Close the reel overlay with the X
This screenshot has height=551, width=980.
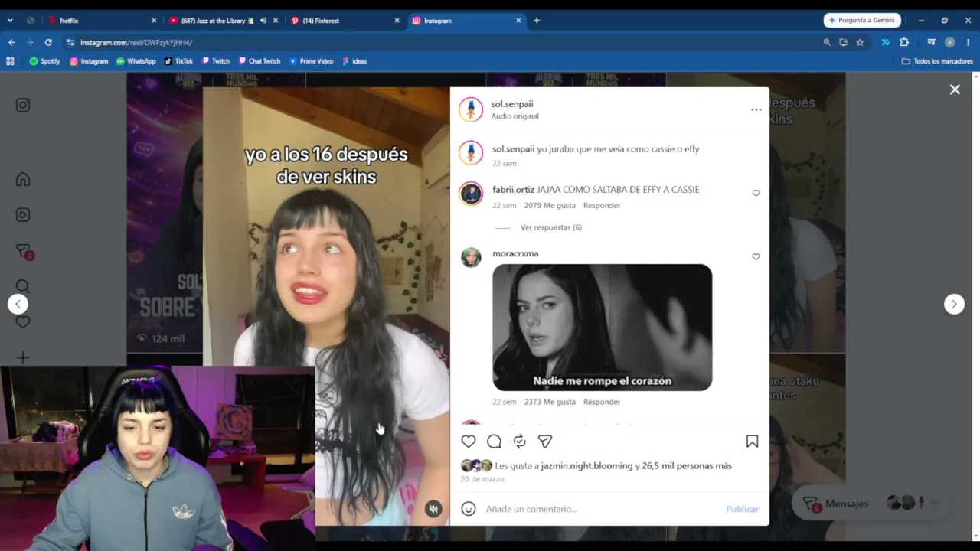tap(955, 90)
